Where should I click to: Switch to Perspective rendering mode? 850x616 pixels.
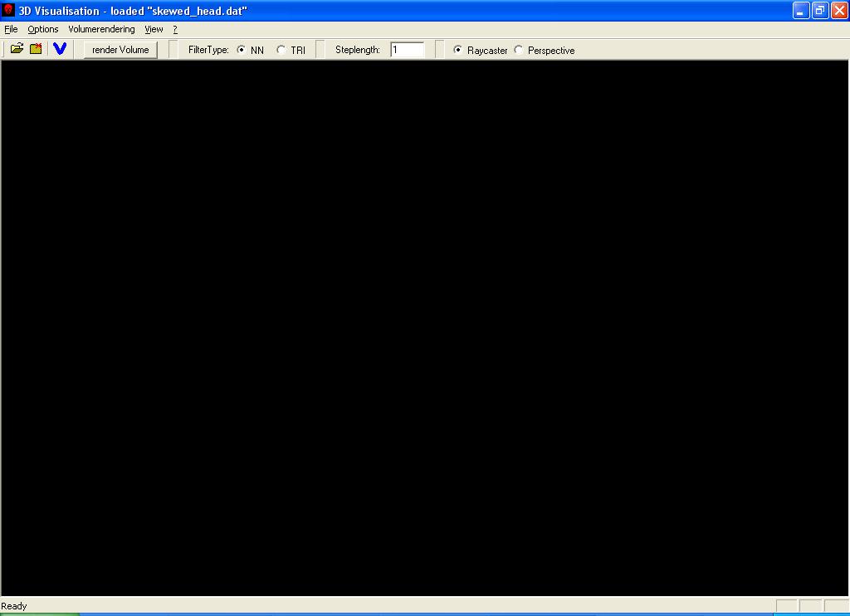pos(519,50)
